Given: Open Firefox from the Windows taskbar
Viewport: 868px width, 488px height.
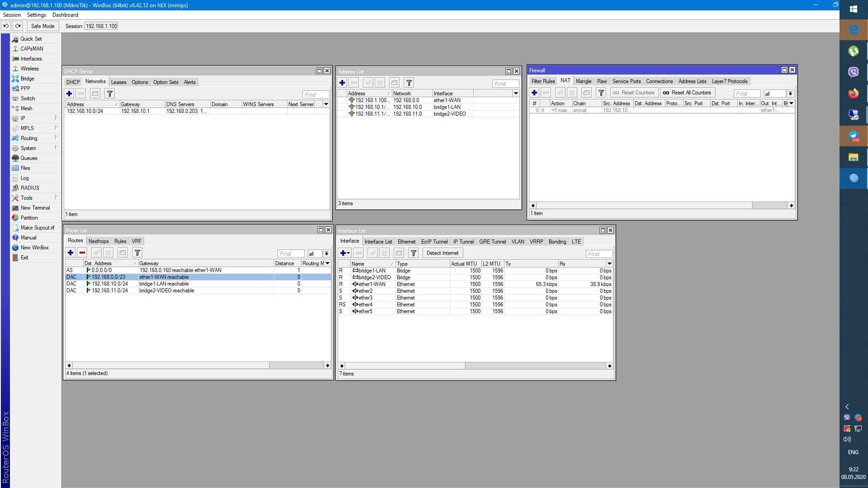Looking at the screenshot, I should 854,94.
